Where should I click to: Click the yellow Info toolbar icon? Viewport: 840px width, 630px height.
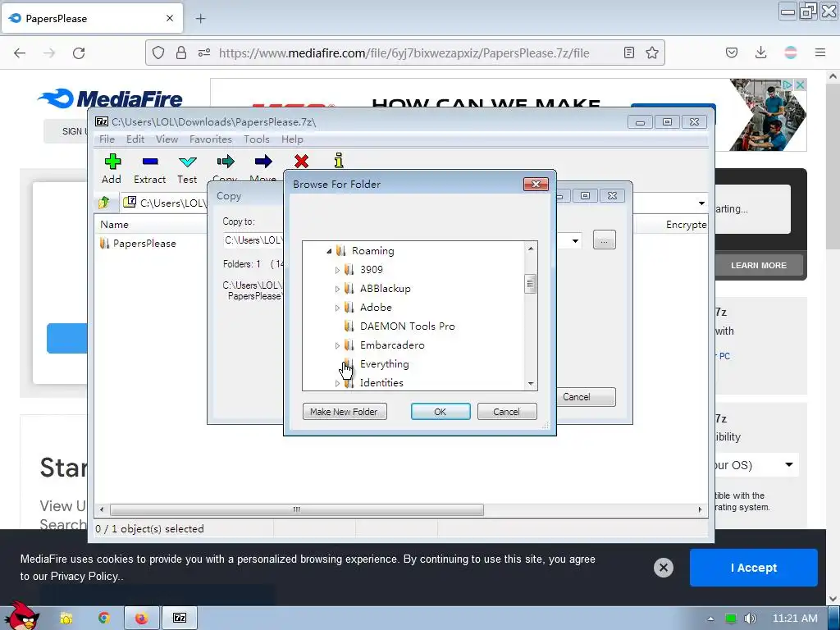[x=339, y=160]
